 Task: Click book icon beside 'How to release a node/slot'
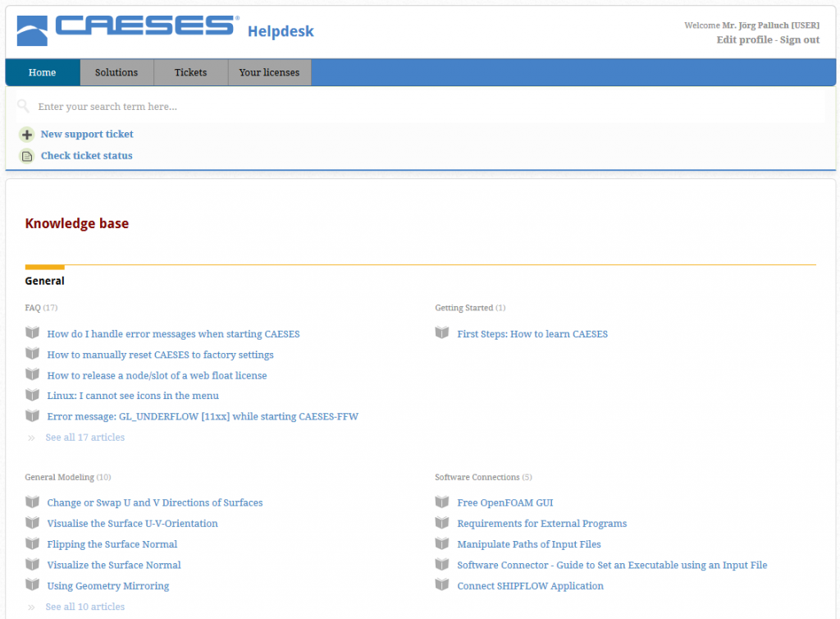32,374
